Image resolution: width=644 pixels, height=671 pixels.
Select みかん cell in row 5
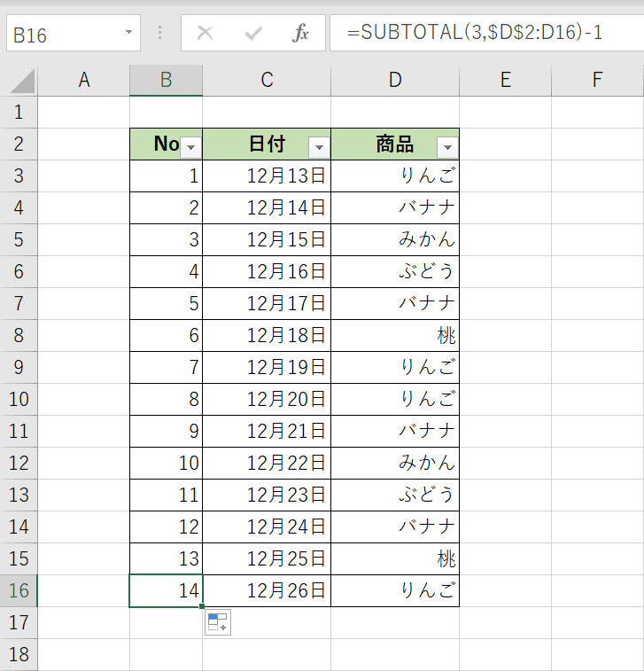pyautogui.click(x=395, y=239)
